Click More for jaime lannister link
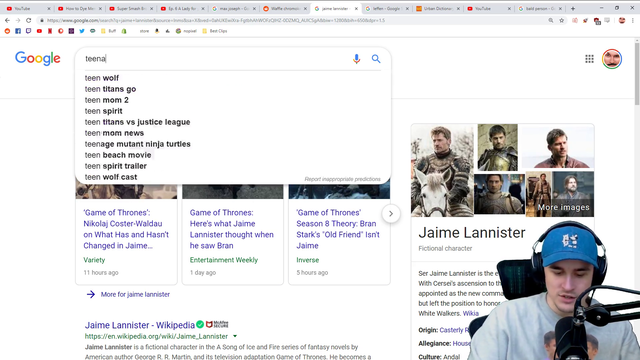The width and height of the screenshot is (640, 360). (135, 294)
